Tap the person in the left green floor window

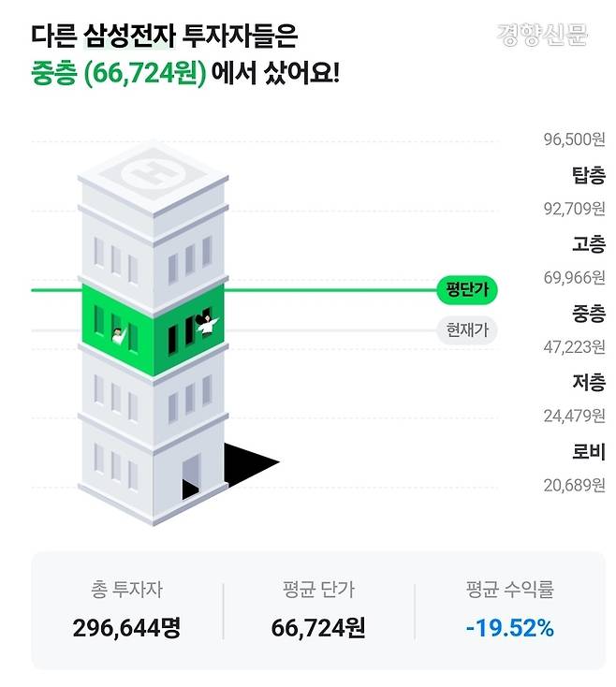coord(119,334)
